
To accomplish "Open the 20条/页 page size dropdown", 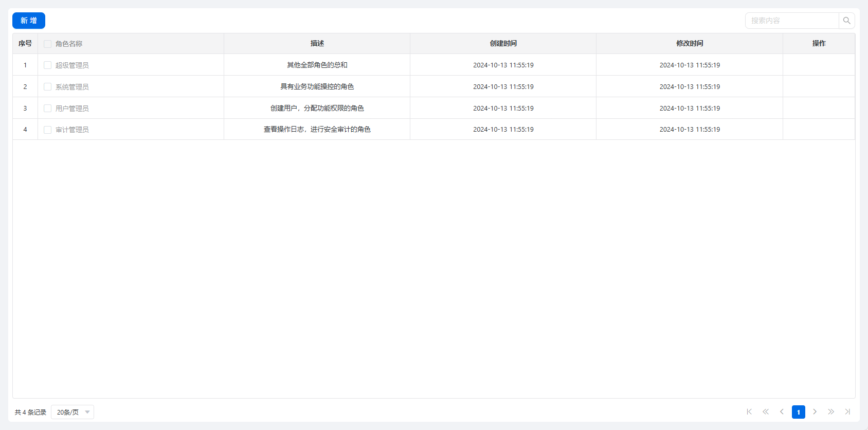I will pos(73,412).
